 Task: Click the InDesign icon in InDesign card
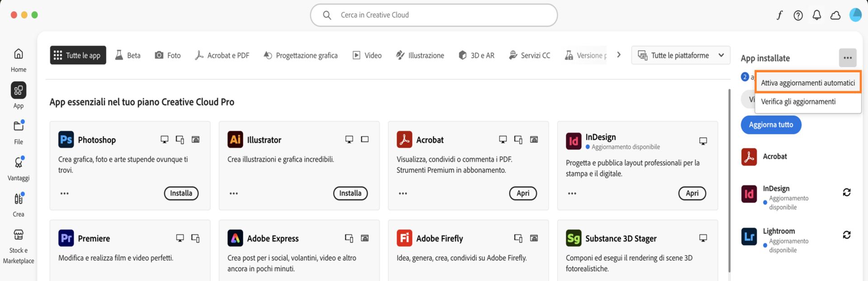573,141
